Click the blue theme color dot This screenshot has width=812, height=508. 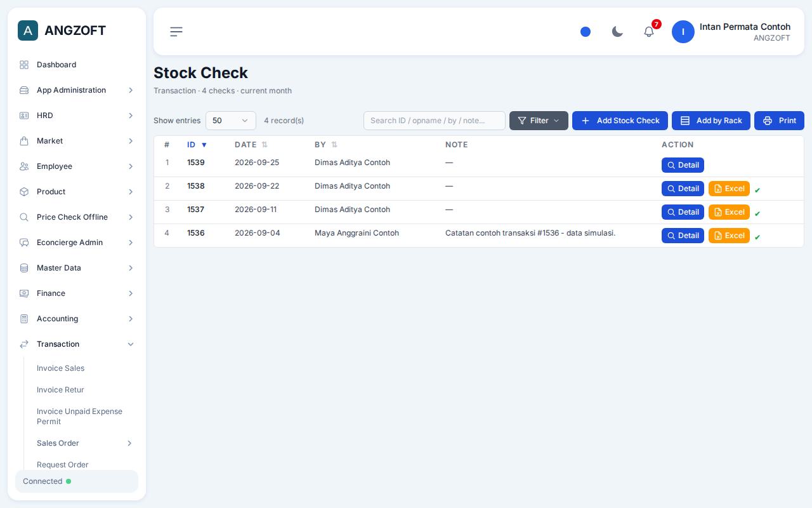586,32
